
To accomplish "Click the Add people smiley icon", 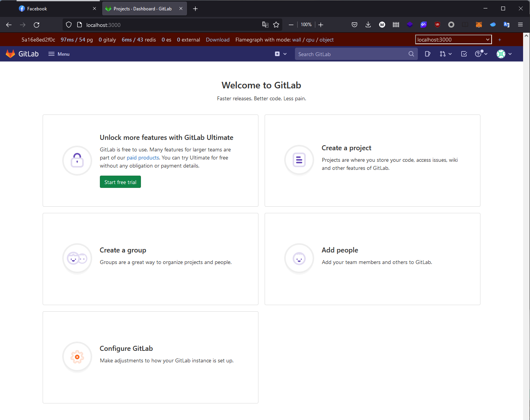I will 299,258.
